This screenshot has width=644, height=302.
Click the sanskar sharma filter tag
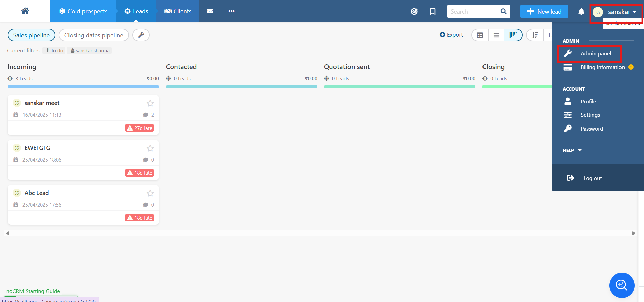coord(90,51)
